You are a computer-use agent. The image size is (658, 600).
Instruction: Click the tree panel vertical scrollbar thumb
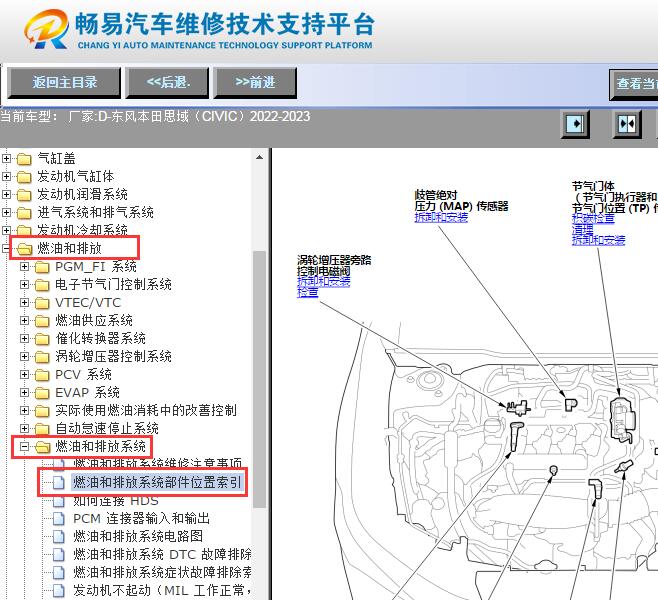(259, 380)
